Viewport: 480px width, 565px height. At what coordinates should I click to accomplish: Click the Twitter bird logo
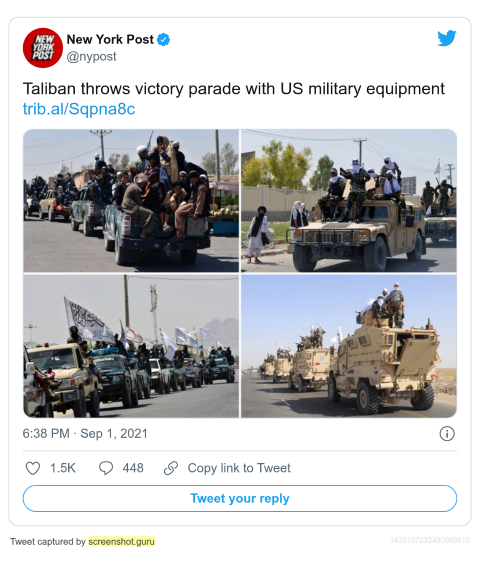pyautogui.click(x=447, y=39)
